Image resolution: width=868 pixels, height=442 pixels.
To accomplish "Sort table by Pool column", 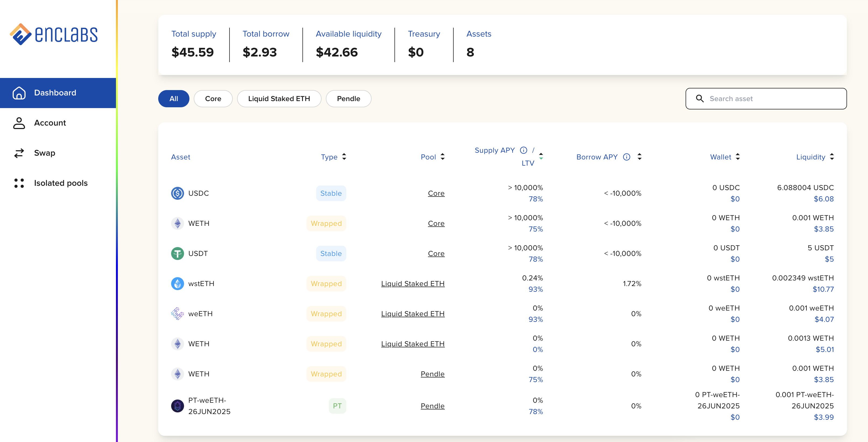I will point(442,157).
